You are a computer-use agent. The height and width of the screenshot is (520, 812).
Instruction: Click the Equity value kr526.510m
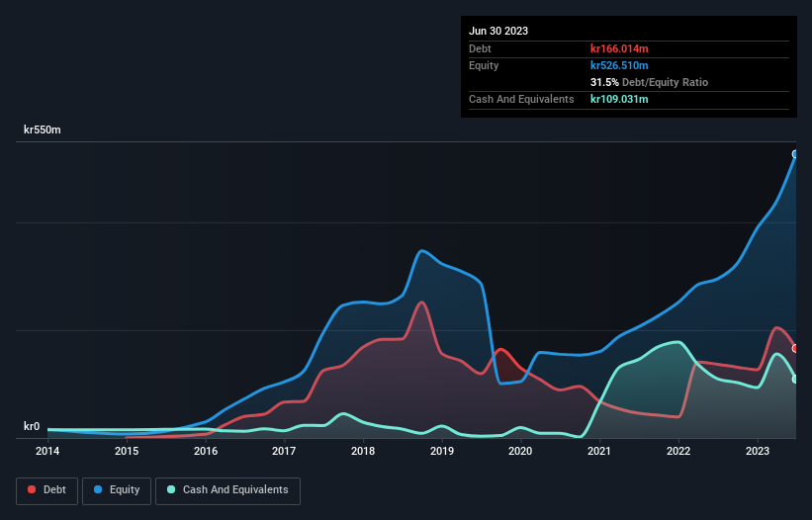[x=619, y=65]
